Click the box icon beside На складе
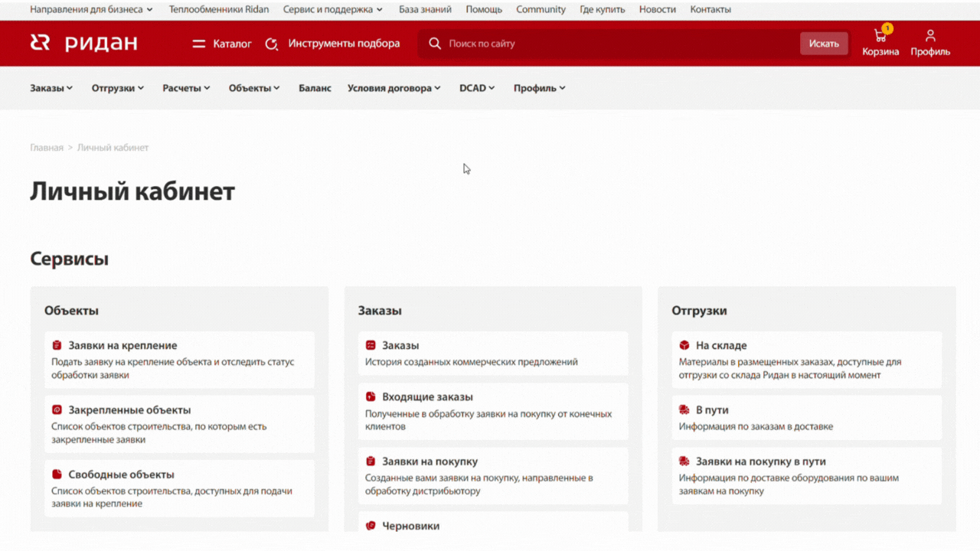This screenshot has height=551, width=980. tap(684, 345)
